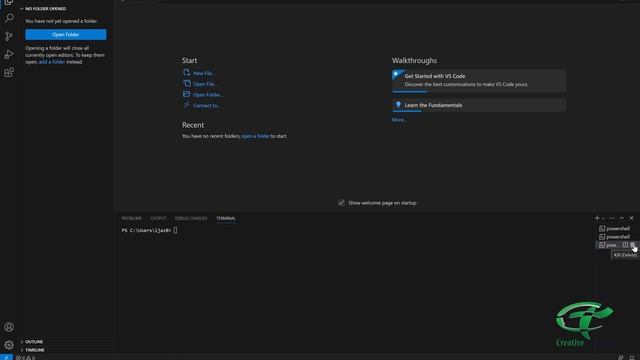
Task: Click the Open Folder... link under Start
Action: [208, 95]
